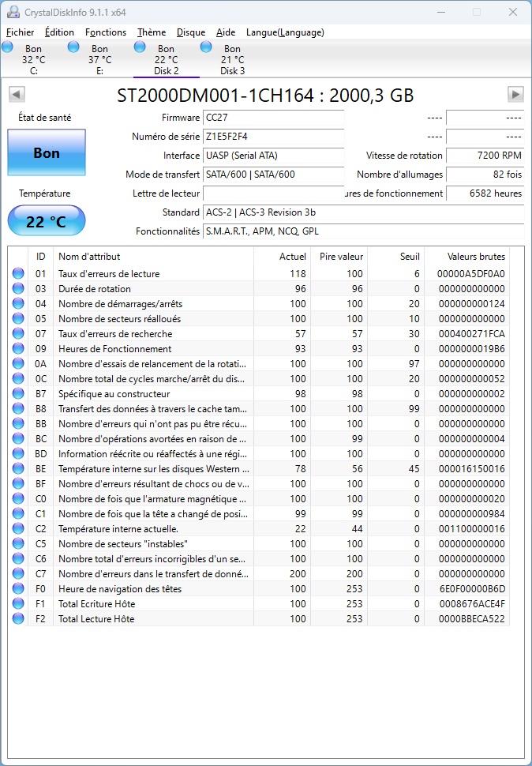
Task: Click the Numéro de série field
Action: [273, 137]
